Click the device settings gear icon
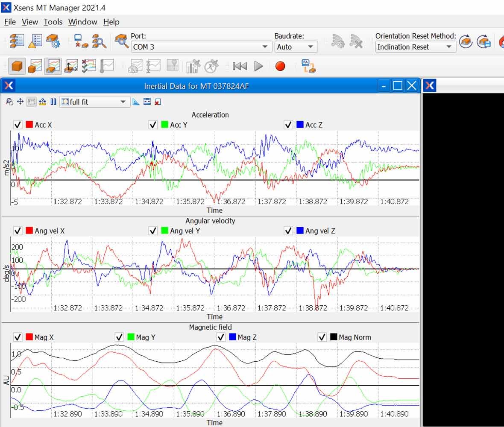The height and width of the screenshot is (427, 504). pyautogui.click(x=53, y=41)
